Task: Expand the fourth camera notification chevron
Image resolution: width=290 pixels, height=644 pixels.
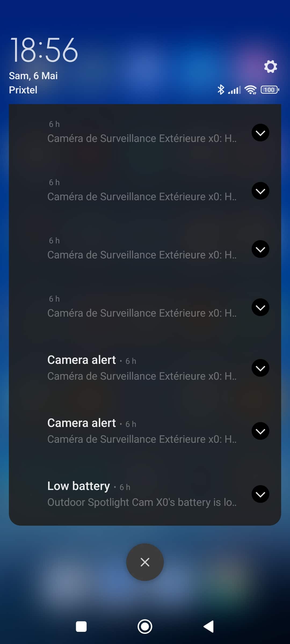Action: tap(260, 307)
